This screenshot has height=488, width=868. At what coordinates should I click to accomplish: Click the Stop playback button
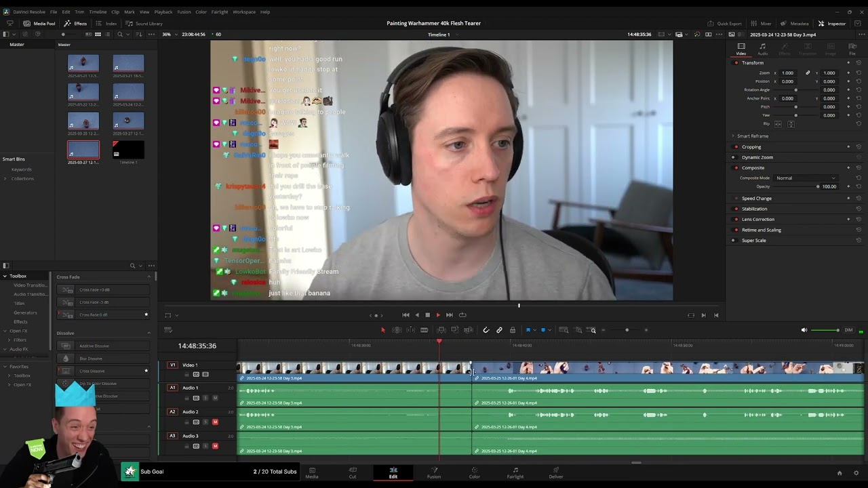click(x=427, y=315)
